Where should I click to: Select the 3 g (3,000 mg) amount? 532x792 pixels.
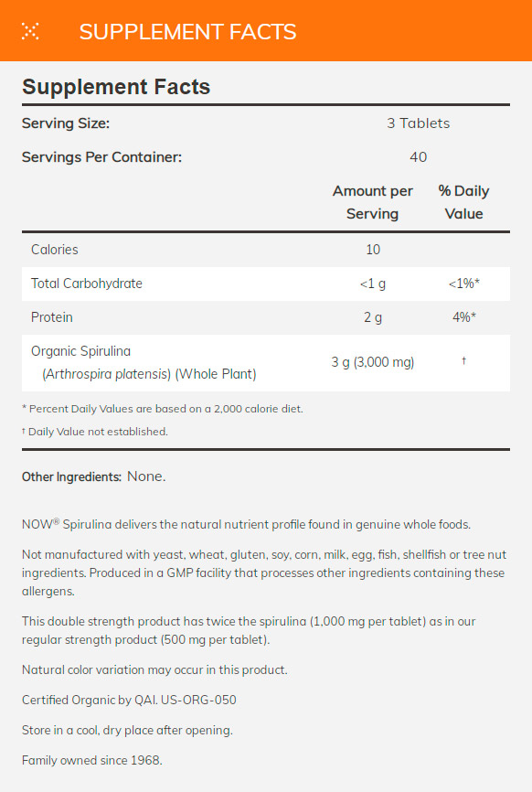tap(373, 362)
